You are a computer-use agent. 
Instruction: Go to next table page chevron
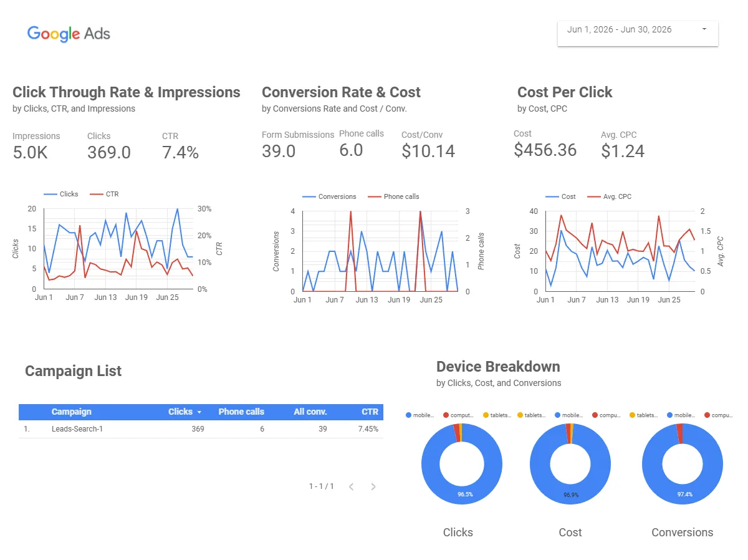click(373, 486)
